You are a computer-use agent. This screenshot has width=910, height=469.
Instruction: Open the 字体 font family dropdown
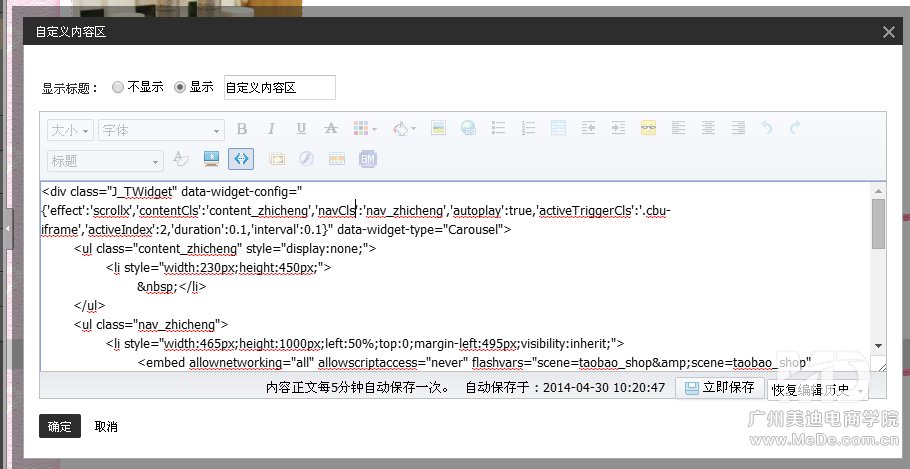tap(161, 131)
